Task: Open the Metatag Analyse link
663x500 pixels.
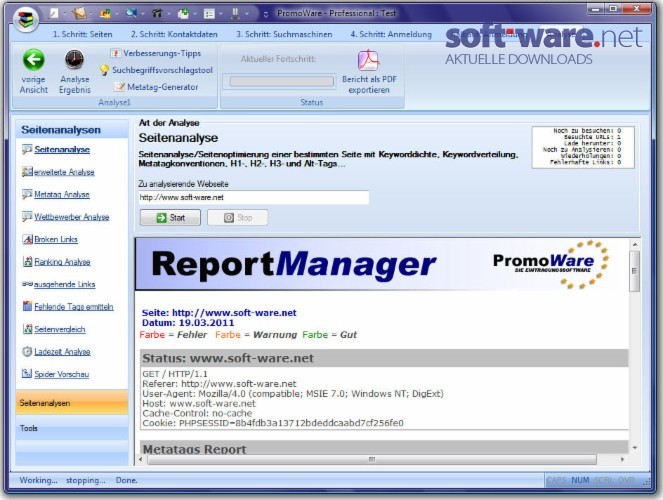Action: [62, 194]
